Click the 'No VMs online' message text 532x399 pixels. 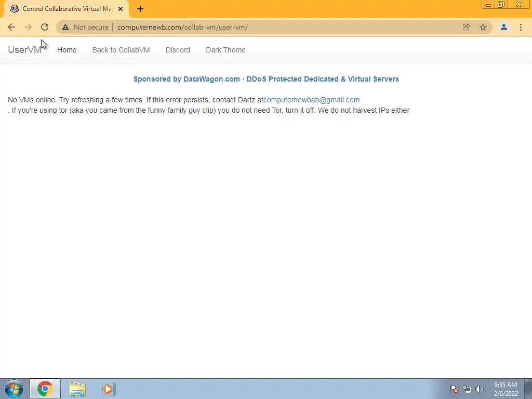click(32, 100)
